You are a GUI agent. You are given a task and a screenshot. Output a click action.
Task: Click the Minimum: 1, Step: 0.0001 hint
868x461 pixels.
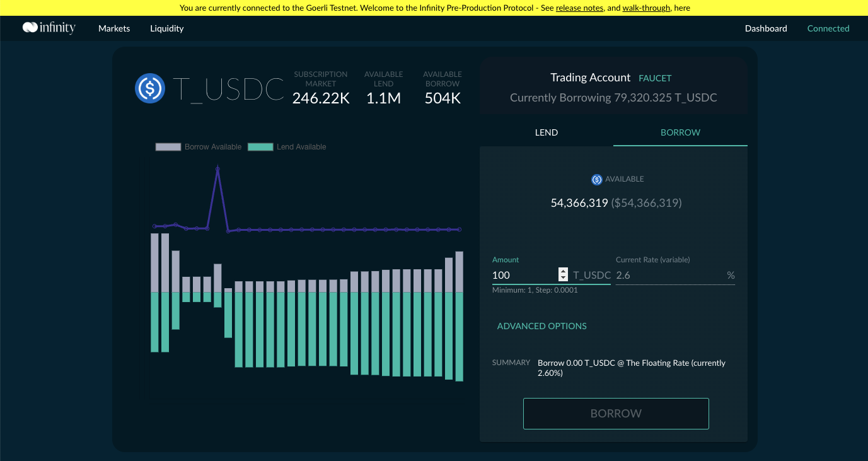coord(535,290)
